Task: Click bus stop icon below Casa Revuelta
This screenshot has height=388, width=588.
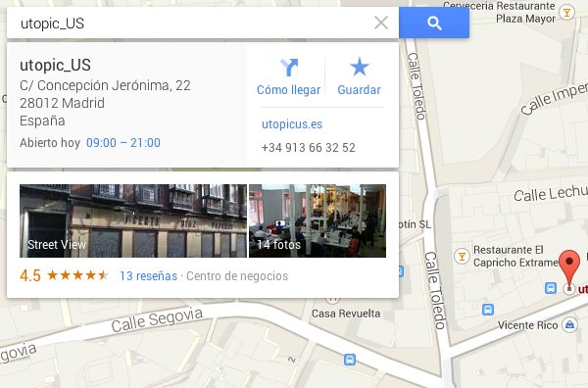Action: pyautogui.click(x=350, y=360)
